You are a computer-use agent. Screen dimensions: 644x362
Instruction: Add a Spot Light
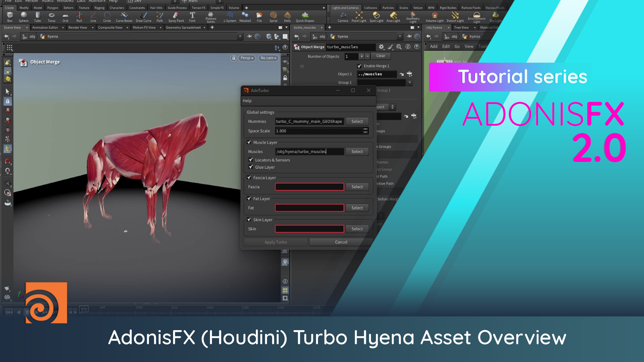(x=376, y=17)
